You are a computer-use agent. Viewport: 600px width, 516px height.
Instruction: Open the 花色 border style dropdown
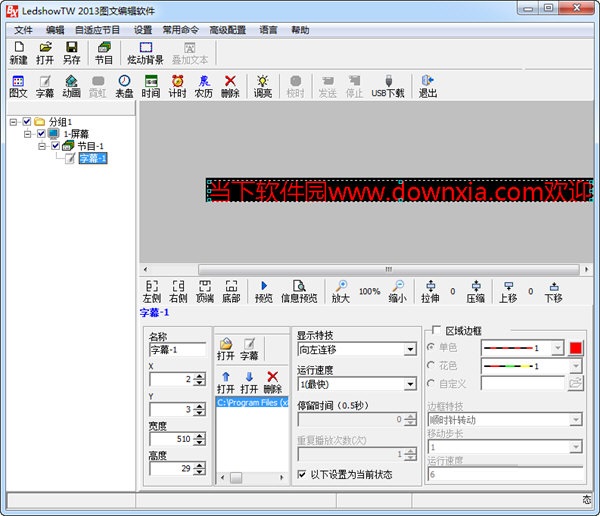point(576,366)
